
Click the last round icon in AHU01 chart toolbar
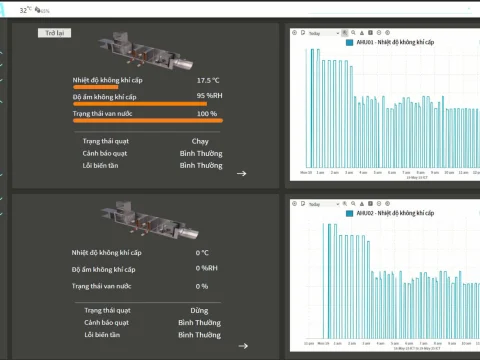coord(388,33)
